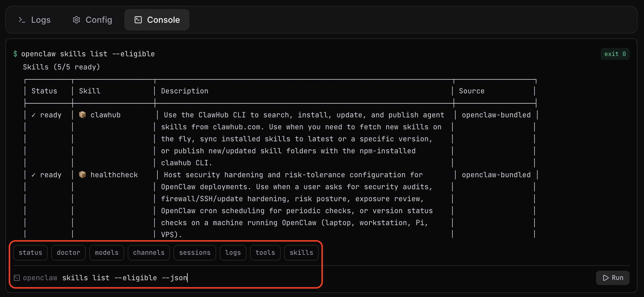The height and width of the screenshot is (297, 644).
Task: Click the prompt icon before openclaw in input
Action: (17, 278)
